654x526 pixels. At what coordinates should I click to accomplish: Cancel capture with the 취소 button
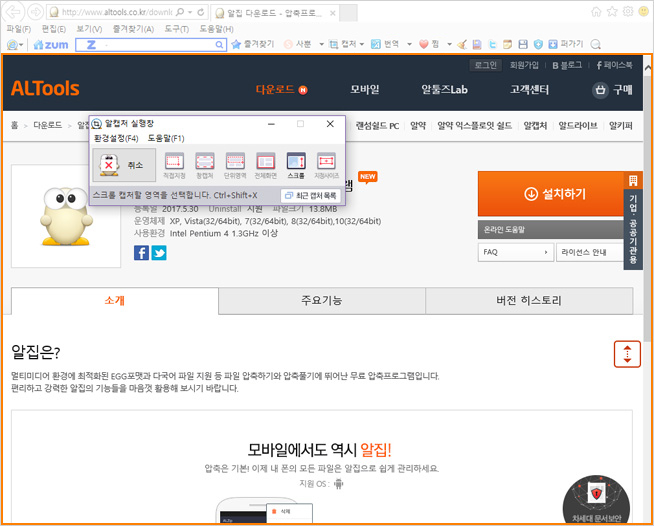pyautogui.click(x=124, y=165)
